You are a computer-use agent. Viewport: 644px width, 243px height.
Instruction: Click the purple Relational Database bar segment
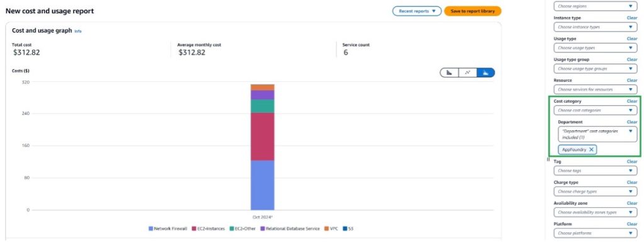point(262,95)
